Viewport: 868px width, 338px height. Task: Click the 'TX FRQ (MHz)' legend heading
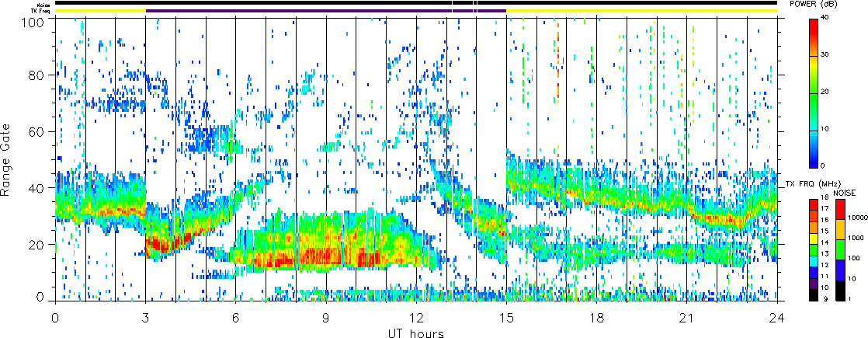[813, 184]
